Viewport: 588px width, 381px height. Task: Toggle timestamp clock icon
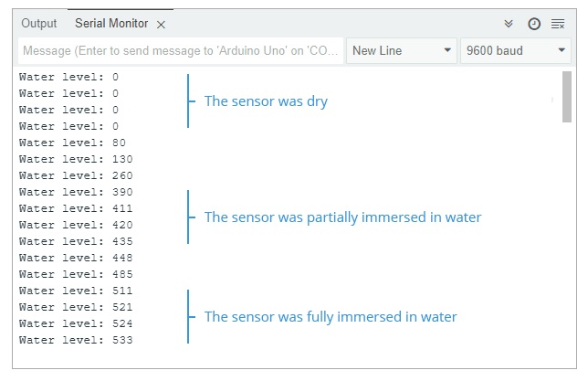534,24
